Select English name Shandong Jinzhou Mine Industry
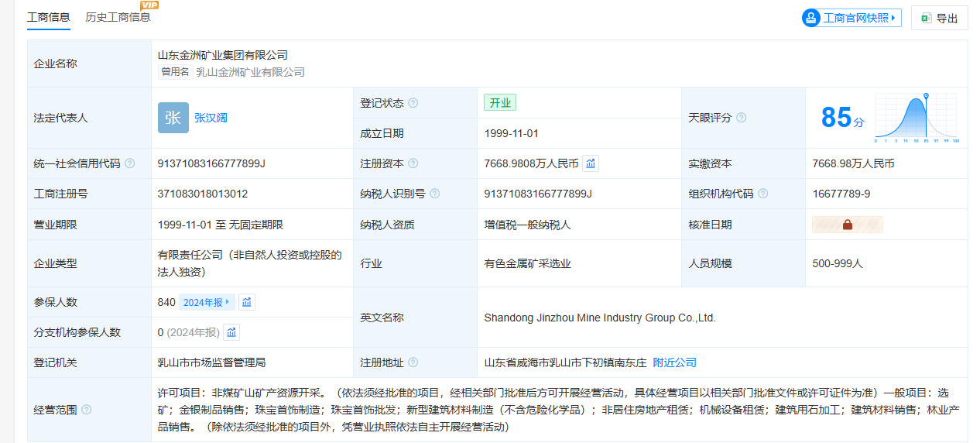 point(600,318)
